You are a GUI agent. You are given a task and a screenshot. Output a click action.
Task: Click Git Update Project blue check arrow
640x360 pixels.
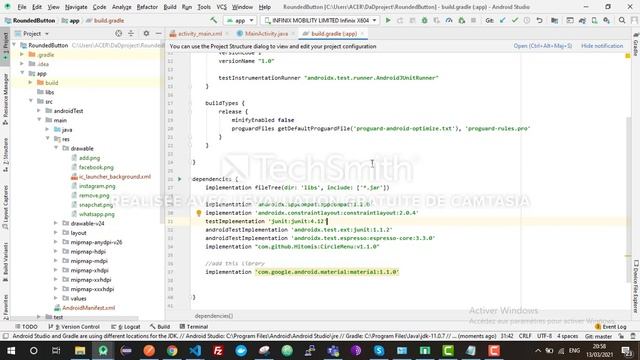[502, 20]
